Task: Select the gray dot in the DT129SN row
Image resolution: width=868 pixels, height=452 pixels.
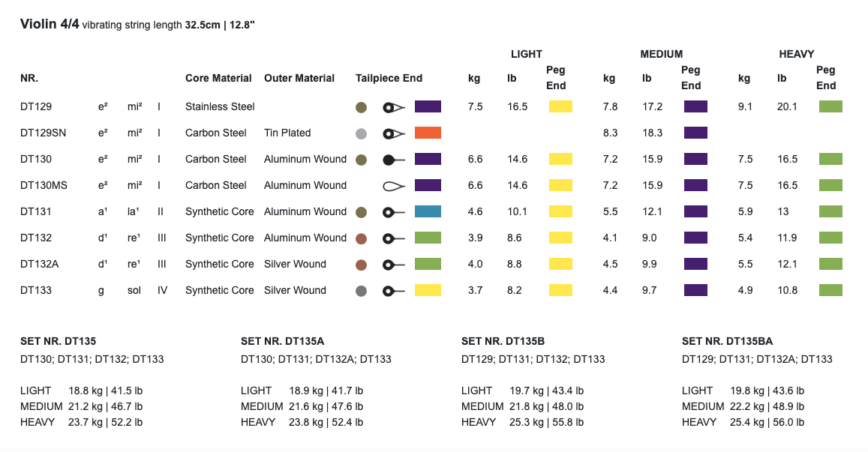Action: pyautogui.click(x=361, y=133)
